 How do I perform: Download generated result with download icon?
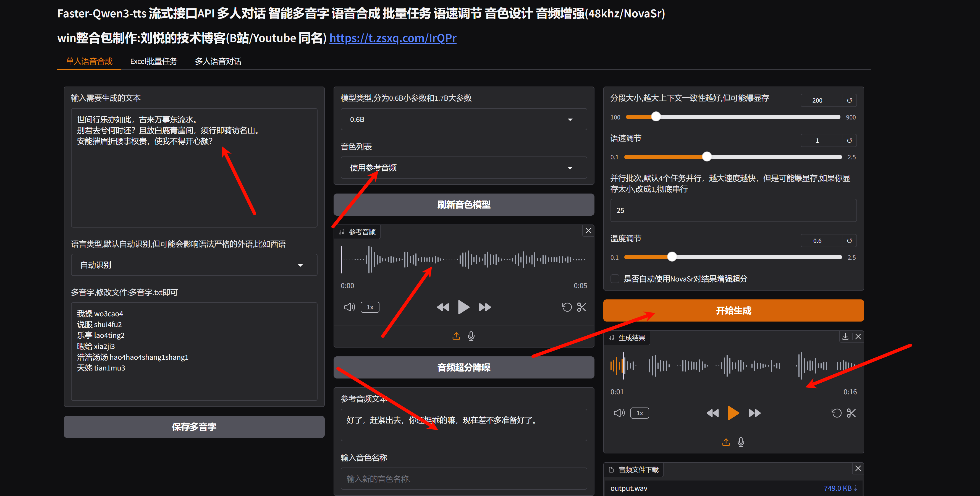pos(845,337)
